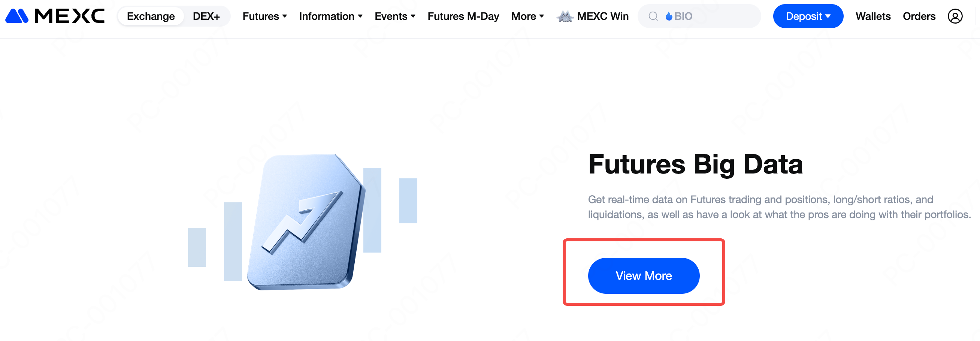This screenshot has width=980, height=341.
Task: Switch to the Exchange toggle option
Action: [x=151, y=16]
